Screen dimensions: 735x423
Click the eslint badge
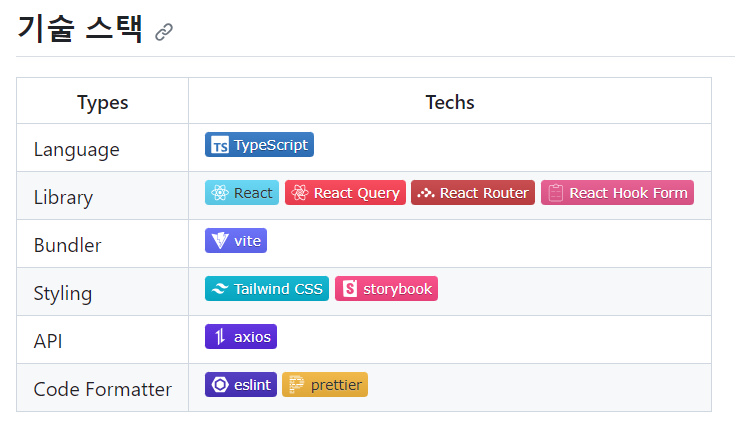click(241, 385)
